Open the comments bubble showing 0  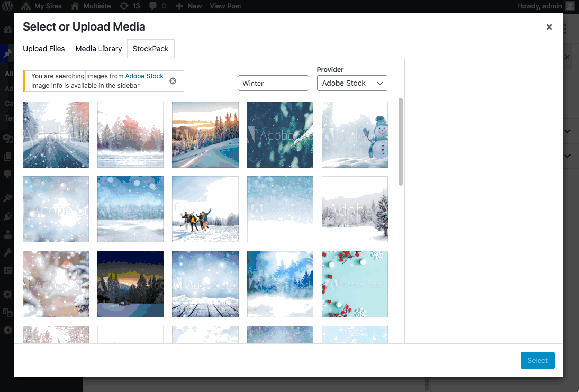tap(153, 6)
